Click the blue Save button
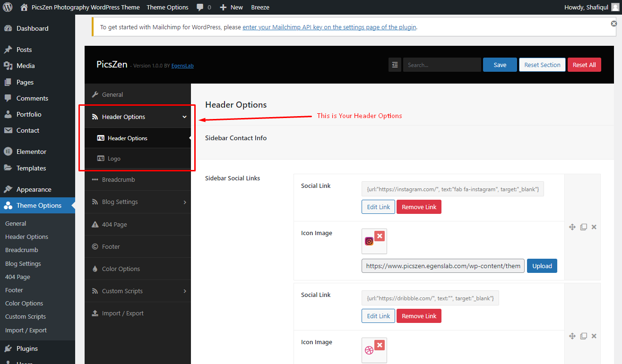This screenshot has height=364, width=622. coord(500,65)
